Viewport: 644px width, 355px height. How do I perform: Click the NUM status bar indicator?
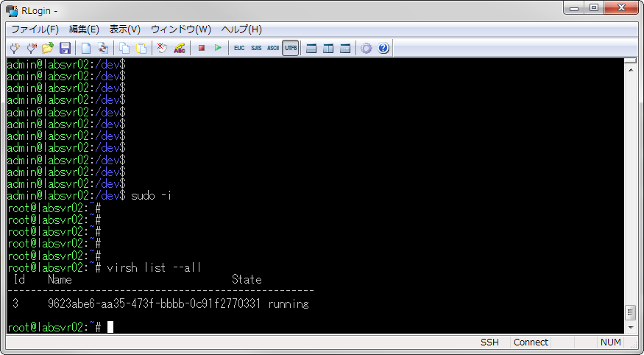[x=610, y=342]
